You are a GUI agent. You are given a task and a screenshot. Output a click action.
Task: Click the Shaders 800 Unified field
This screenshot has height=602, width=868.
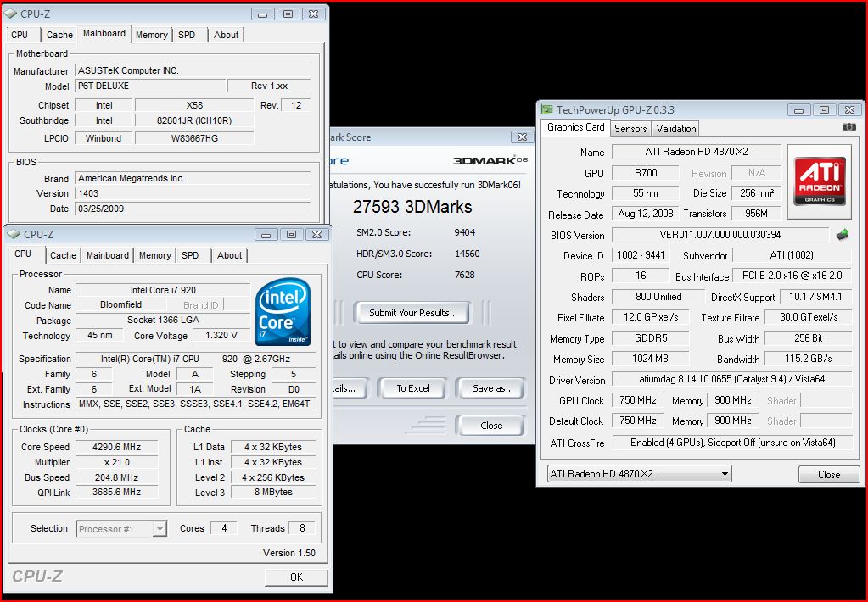pyautogui.click(x=658, y=297)
